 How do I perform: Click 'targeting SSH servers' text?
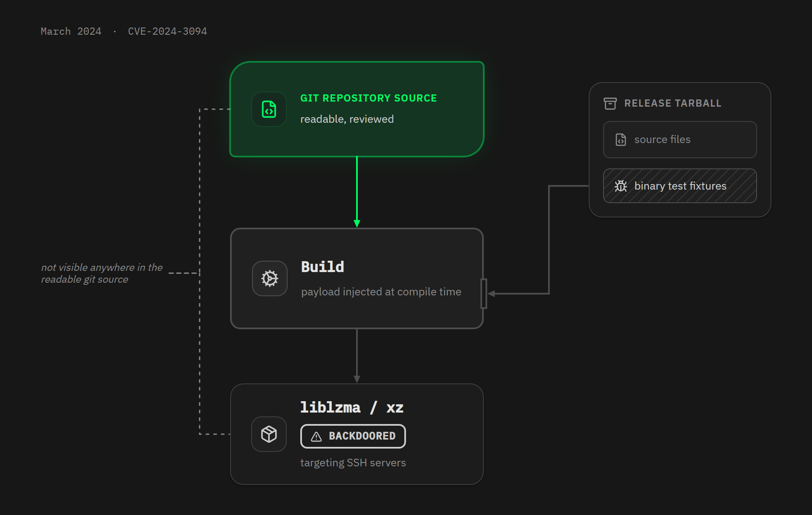click(x=353, y=463)
